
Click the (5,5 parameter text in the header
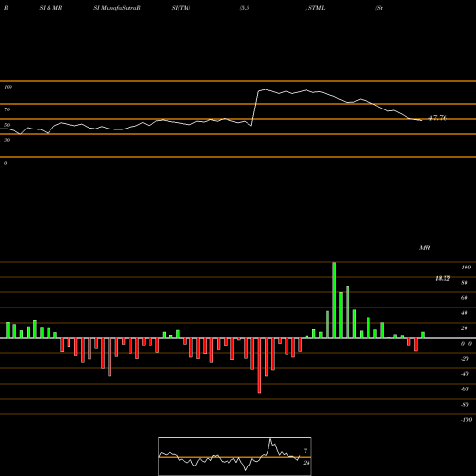click(x=245, y=8)
